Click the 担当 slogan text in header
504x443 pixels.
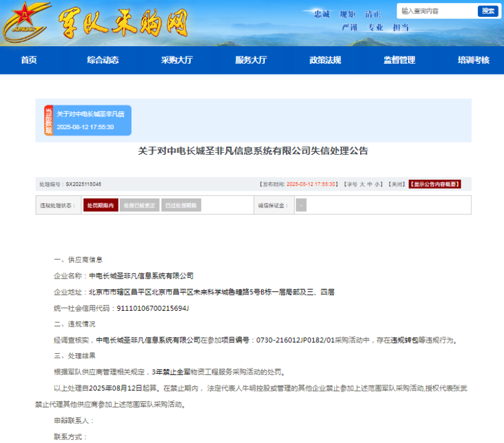401,28
